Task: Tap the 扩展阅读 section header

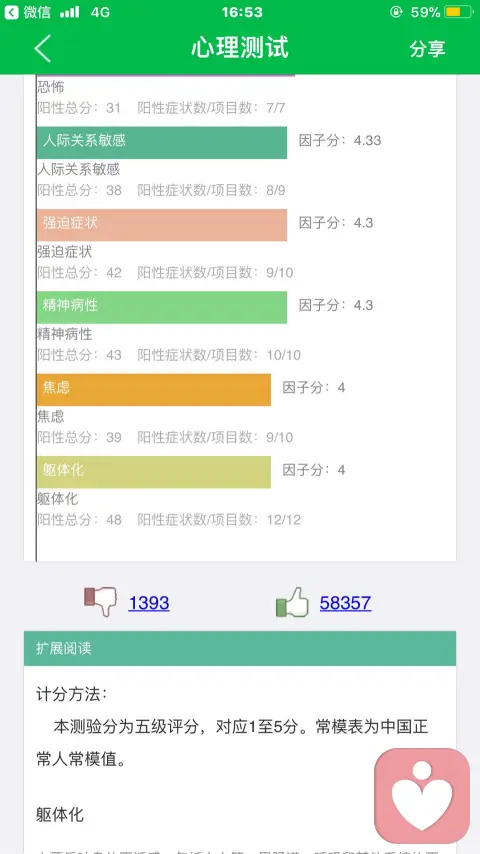Action: point(240,648)
